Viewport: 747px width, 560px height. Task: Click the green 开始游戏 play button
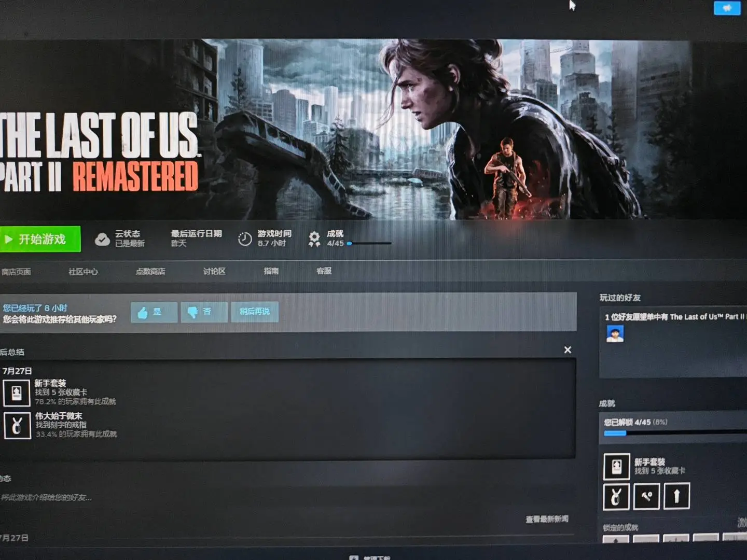40,239
